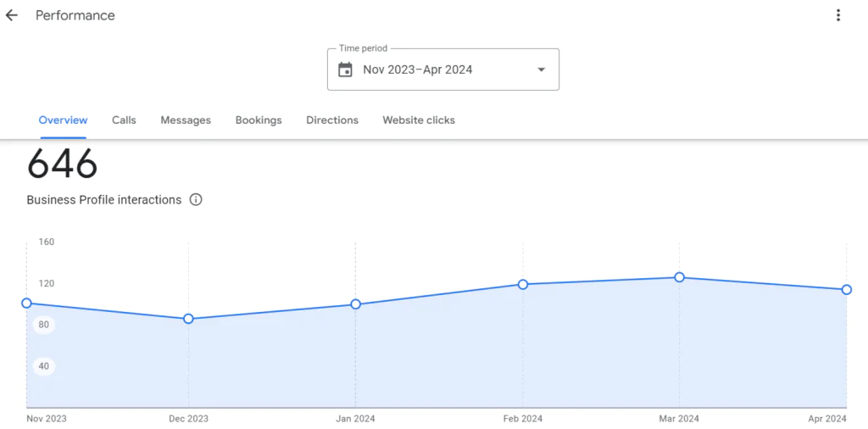Switch to the Overview tab
The image size is (868, 429).
click(63, 120)
